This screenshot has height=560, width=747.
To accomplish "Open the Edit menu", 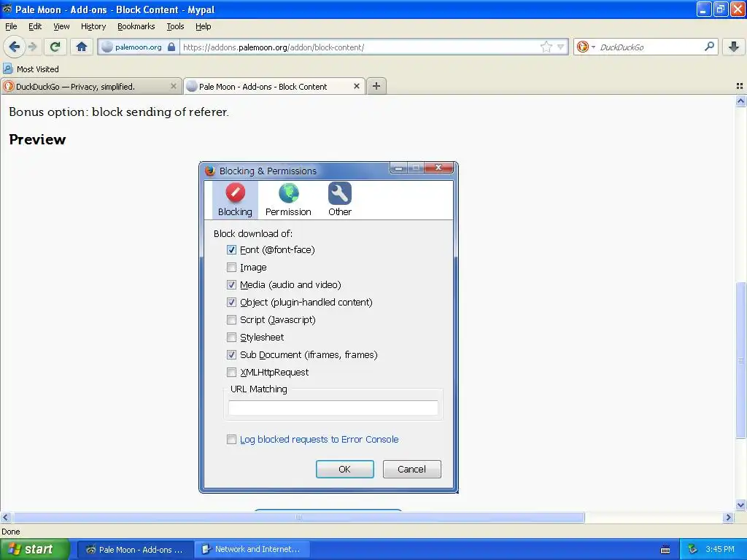I will pos(35,26).
